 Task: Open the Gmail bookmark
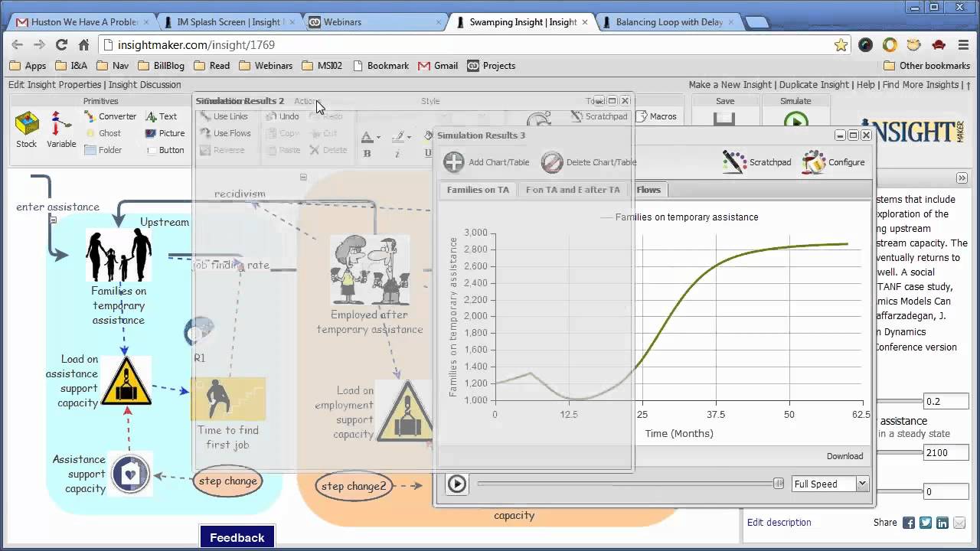(x=438, y=66)
